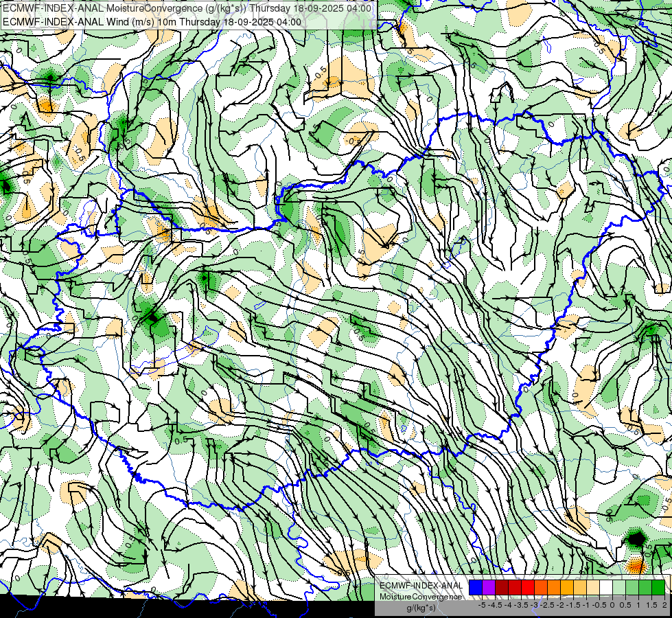Image resolution: width=672 pixels, height=618 pixels.
Task: Click the Wind (m/s) 10m title line
Action: click(x=152, y=22)
